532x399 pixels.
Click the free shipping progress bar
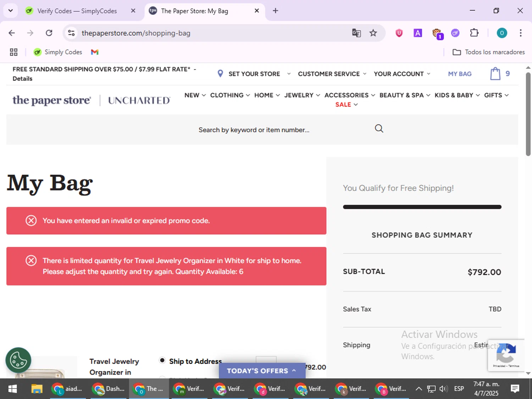click(x=422, y=207)
